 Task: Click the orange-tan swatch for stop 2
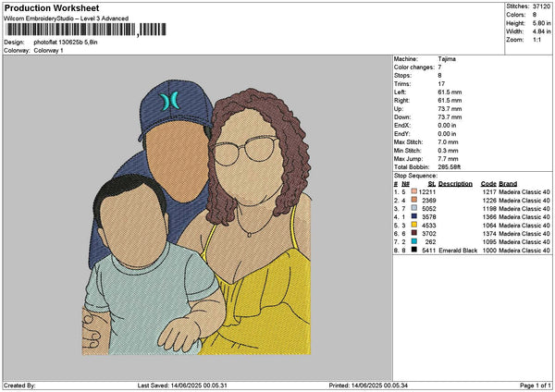pyautogui.click(x=413, y=200)
